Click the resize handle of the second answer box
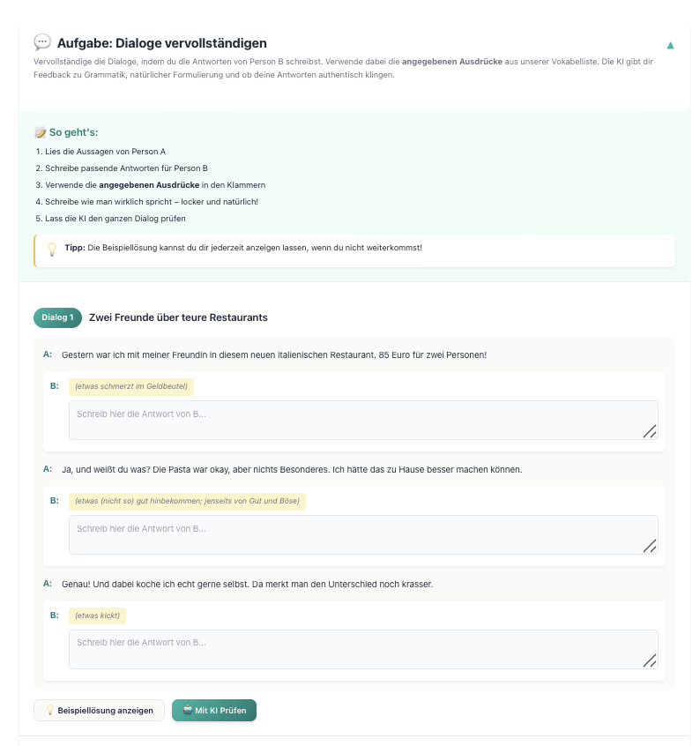The height and width of the screenshot is (746, 700). (x=650, y=546)
